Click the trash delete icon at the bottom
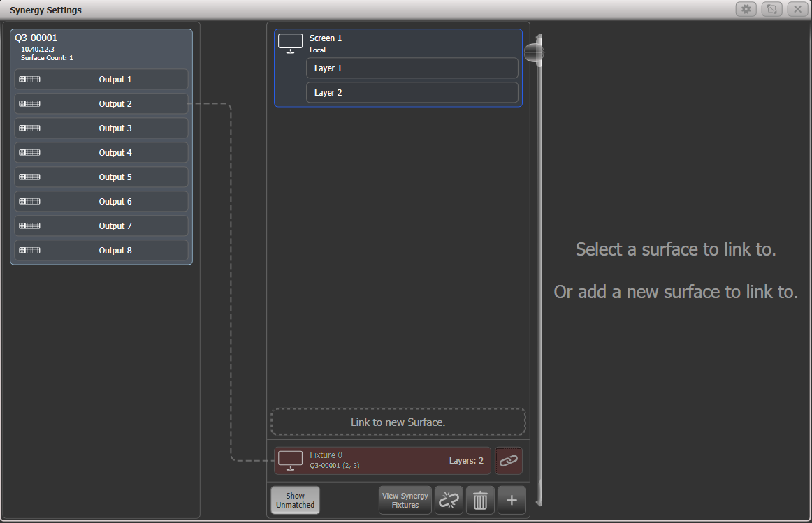The width and height of the screenshot is (812, 523). (480, 500)
